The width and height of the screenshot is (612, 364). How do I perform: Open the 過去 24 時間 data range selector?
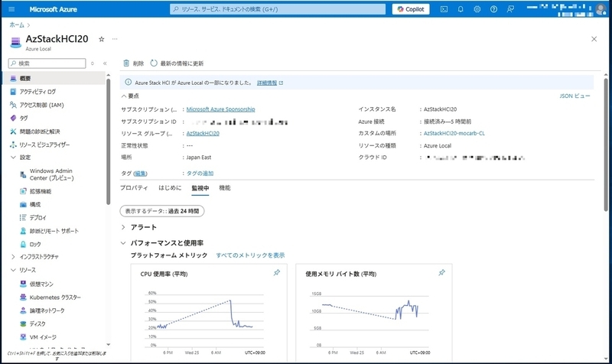[x=162, y=211]
